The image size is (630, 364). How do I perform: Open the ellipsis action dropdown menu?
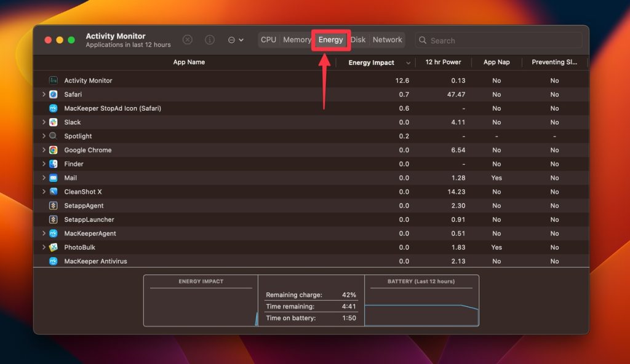pos(235,40)
